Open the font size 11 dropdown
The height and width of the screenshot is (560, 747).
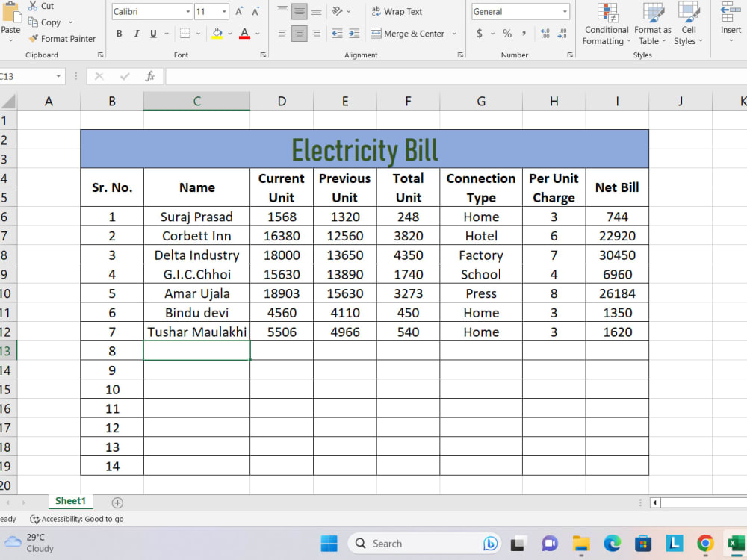(x=224, y=11)
